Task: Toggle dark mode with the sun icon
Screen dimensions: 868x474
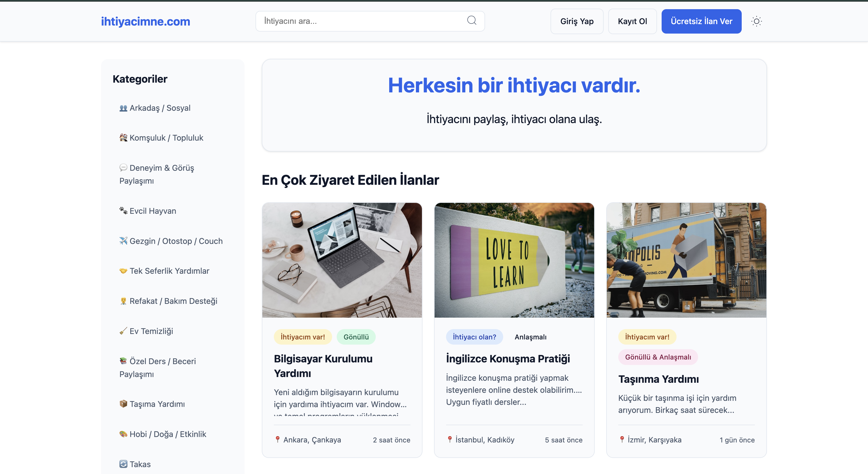Action: (757, 21)
